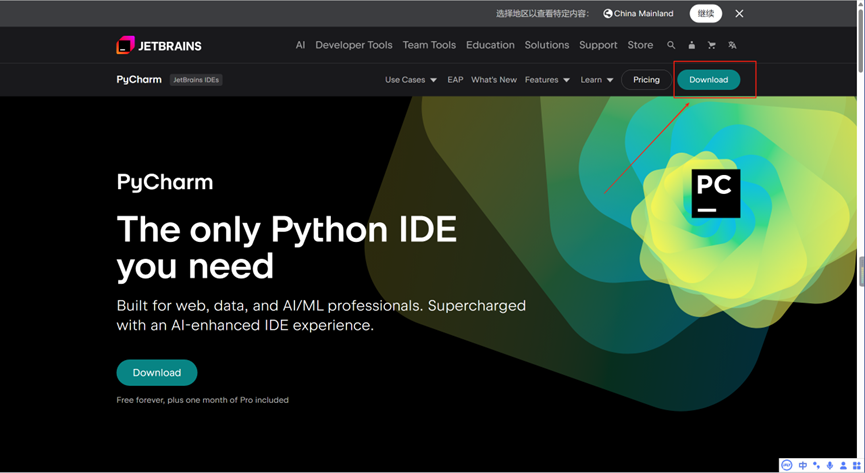Click the Pricing button
The image size is (865, 473).
click(x=646, y=79)
